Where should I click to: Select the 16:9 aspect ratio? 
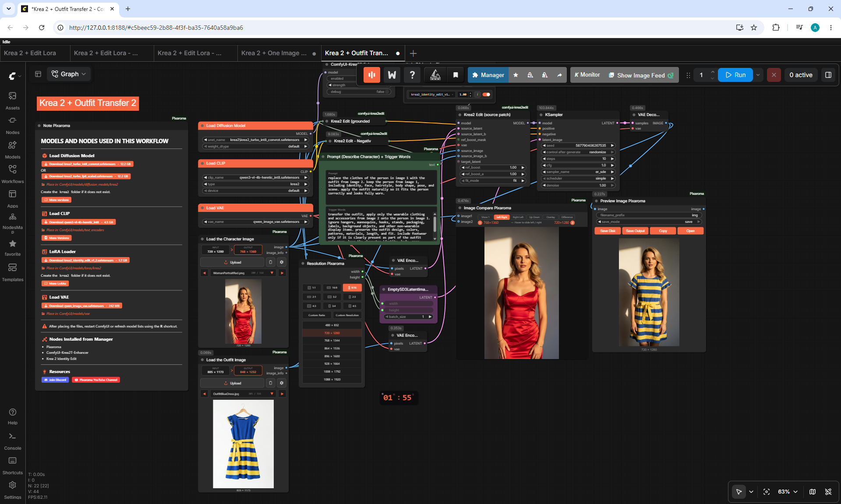tap(332, 288)
